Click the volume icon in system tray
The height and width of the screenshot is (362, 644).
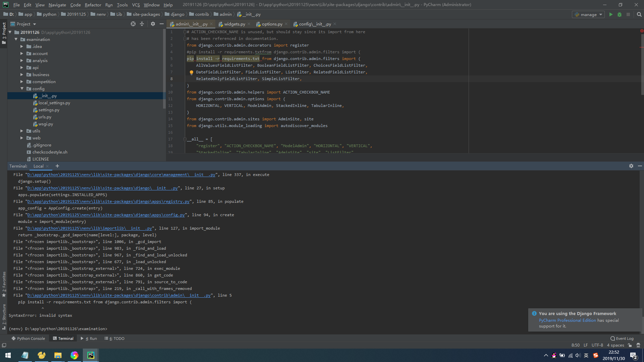[x=578, y=355]
